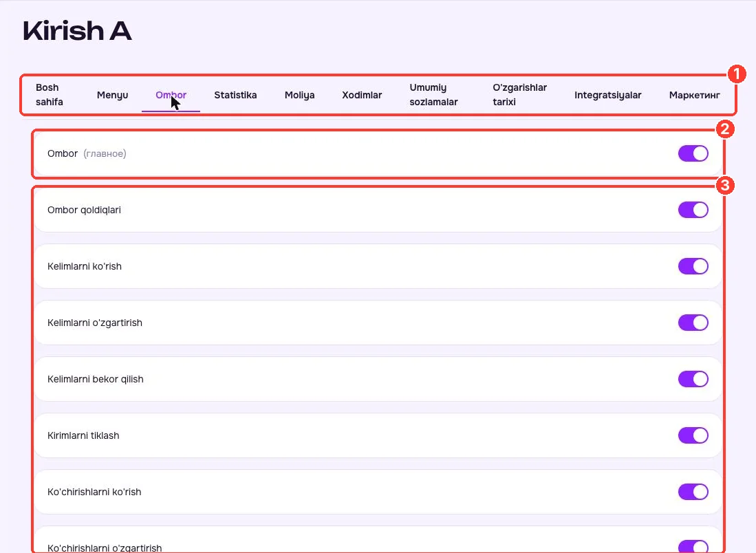Open the Umumiy sozlamalar tab
This screenshot has width=756, height=553.
tap(433, 94)
